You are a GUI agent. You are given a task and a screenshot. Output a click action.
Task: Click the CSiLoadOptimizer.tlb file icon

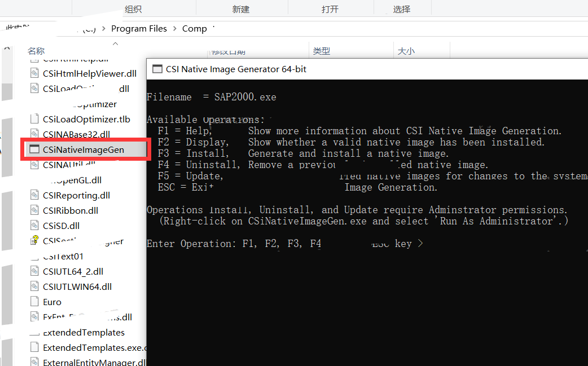coord(34,119)
